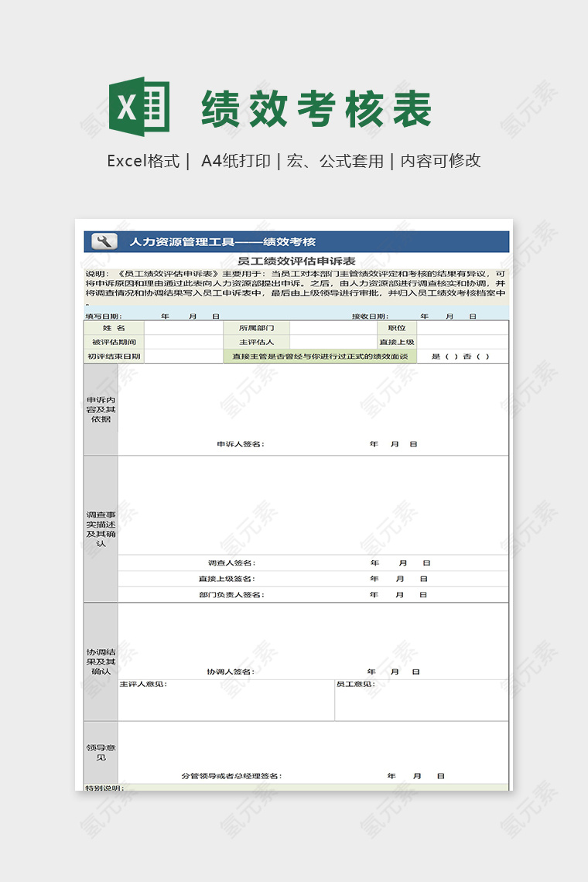Screen dimensions: 588x882
Task: Click the blank cell beside 被评估期间
Action: click(184, 342)
